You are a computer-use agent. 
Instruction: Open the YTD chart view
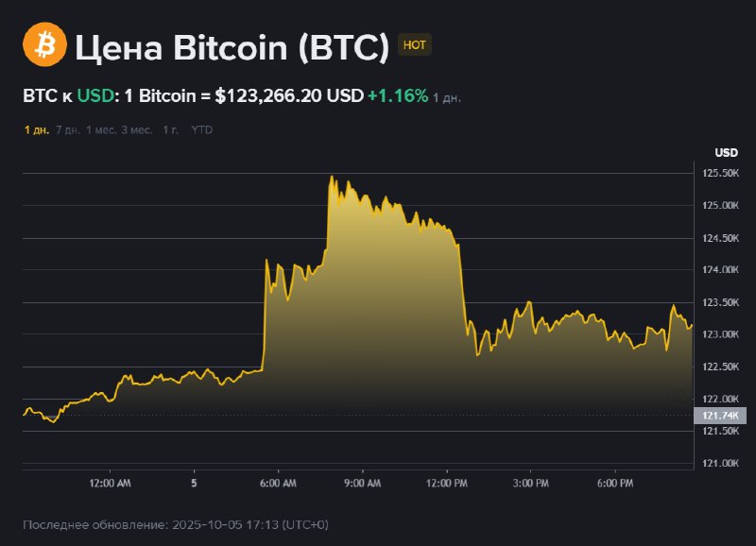(x=202, y=129)
